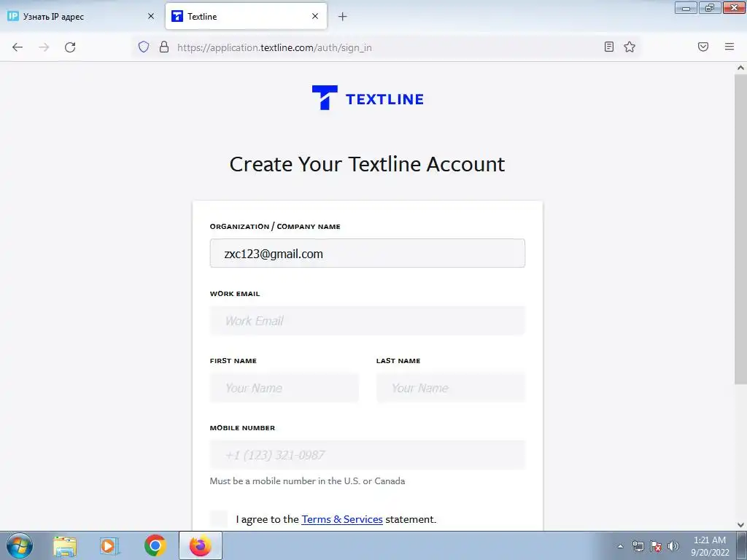Click the First Name input field
The height and width of the screenshot is (560, 747).
[x=284, y=388]
